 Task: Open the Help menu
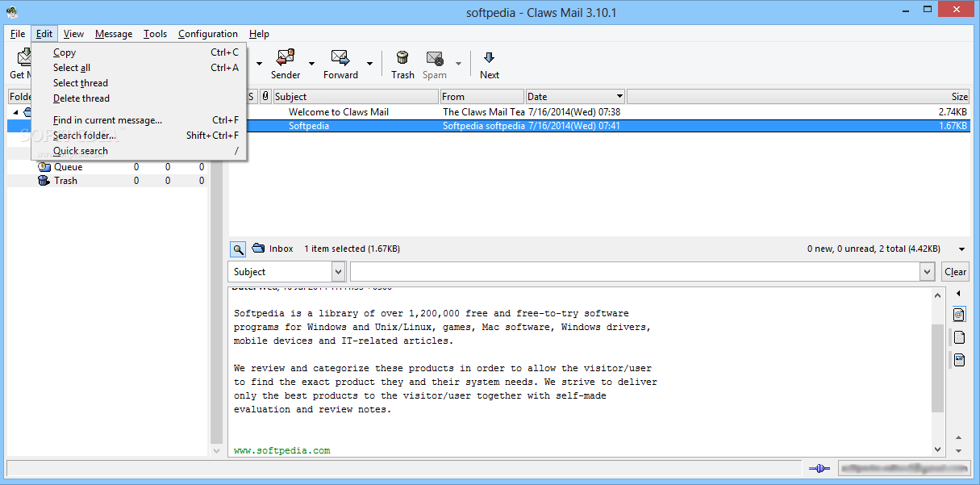pyautogui.click(x=259, y=34)
